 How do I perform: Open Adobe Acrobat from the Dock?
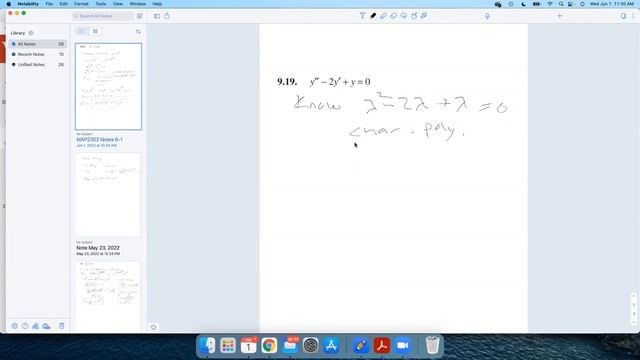tap(382, 345)
